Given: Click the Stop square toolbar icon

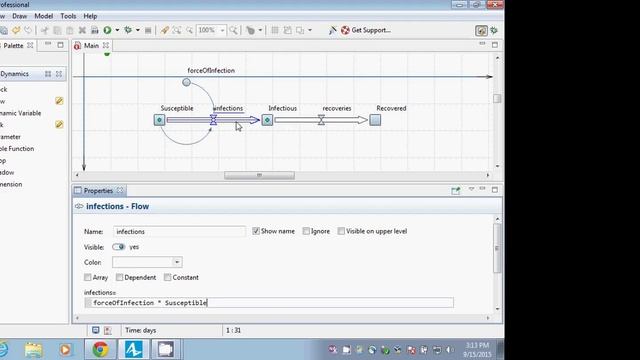Looking at the screenshot, I should (x=148, y=30).
